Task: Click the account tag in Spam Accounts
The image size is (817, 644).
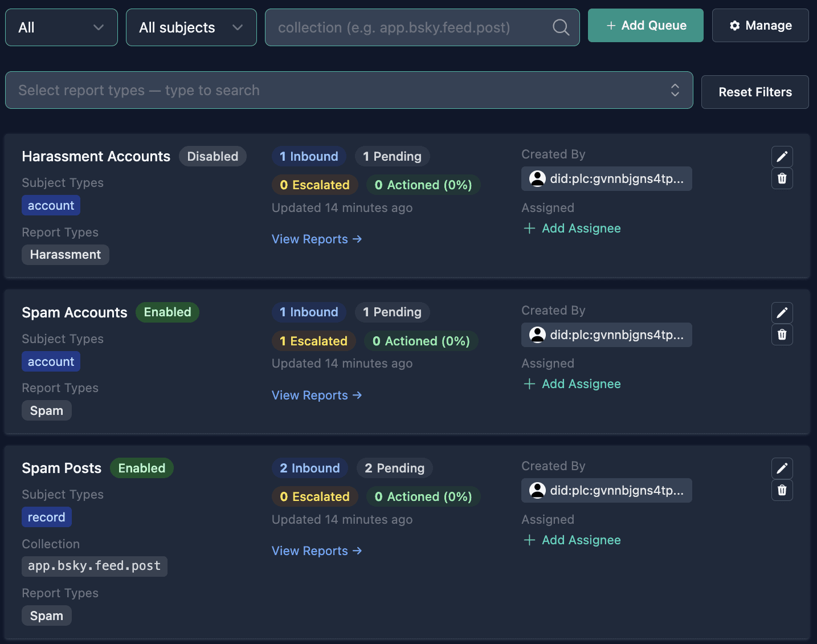Action: click(51, 361)
